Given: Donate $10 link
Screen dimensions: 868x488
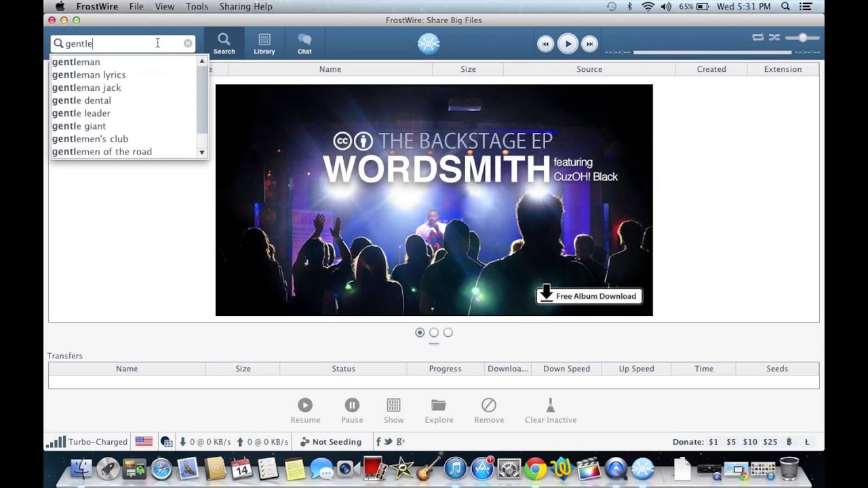Looking at the screenshot, I should click(750, 442).
